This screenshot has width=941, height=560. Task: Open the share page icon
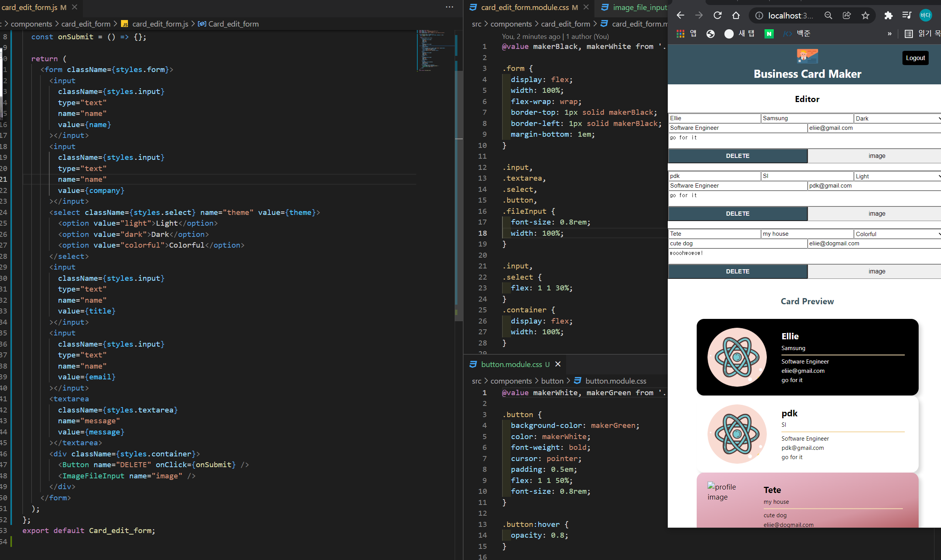[847, 15]
